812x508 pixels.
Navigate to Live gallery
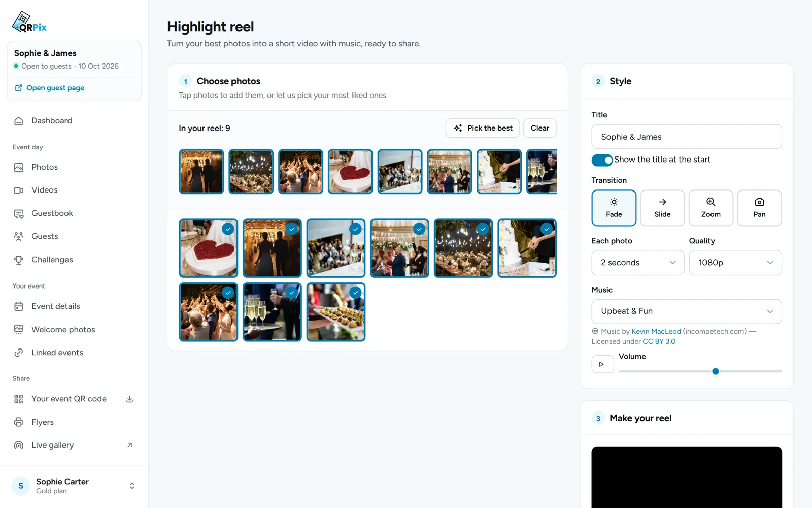[53, 445]
